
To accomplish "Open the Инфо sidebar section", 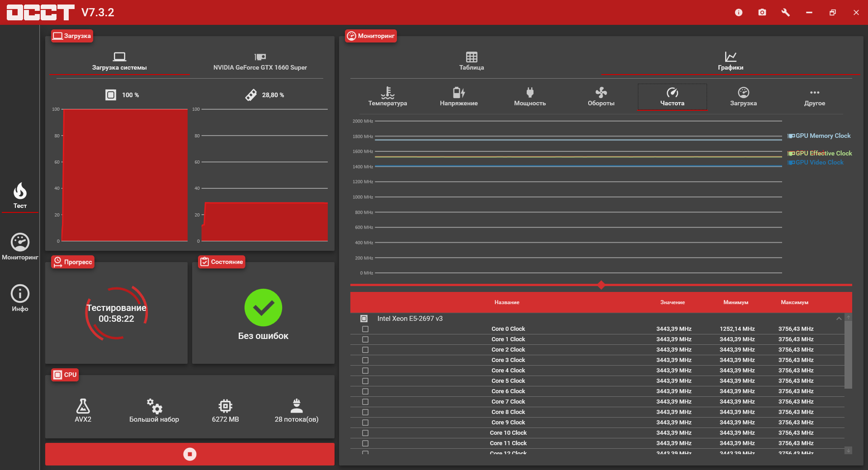I will click(20, 298).
